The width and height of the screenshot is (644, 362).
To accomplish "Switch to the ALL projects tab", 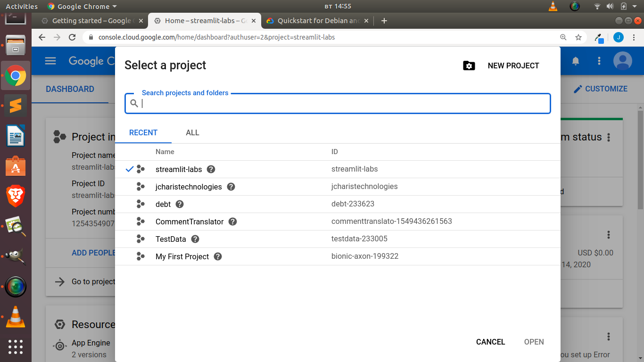I will pos(192,132).
